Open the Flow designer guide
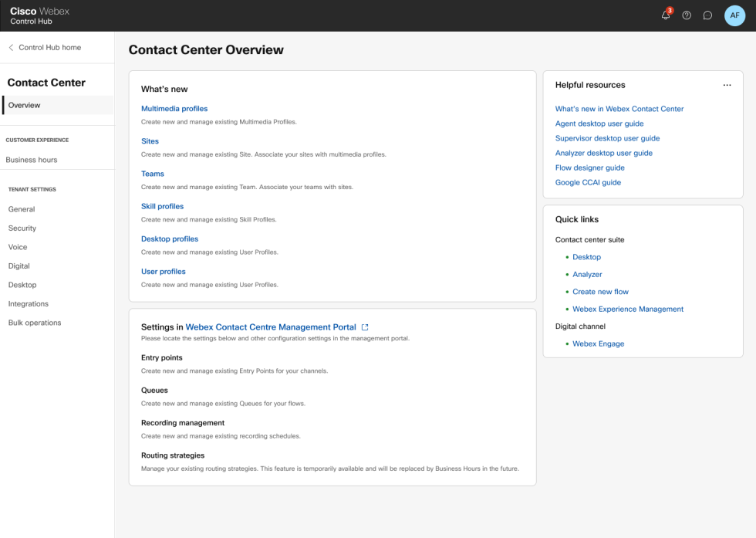756x538 pixels. coord(590,167)
